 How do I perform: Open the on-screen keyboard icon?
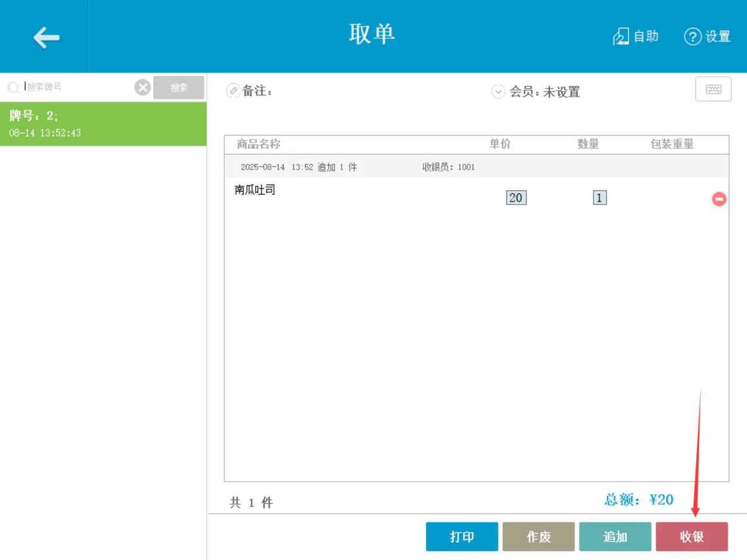click(x=713, y=89)
